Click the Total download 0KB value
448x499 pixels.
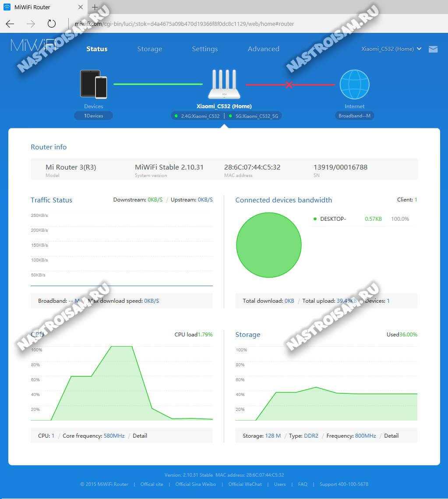click(289, 301)
